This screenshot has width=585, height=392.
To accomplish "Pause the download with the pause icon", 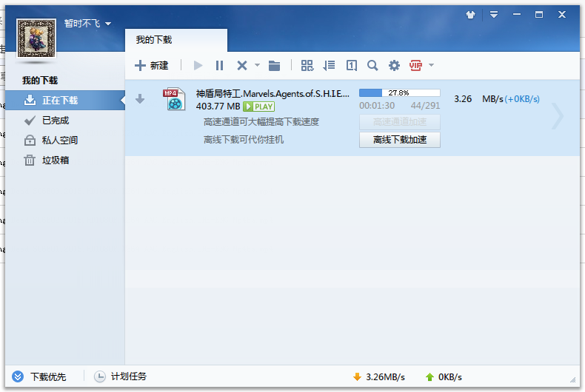I will pyautogui.click(x=219, y=66).
